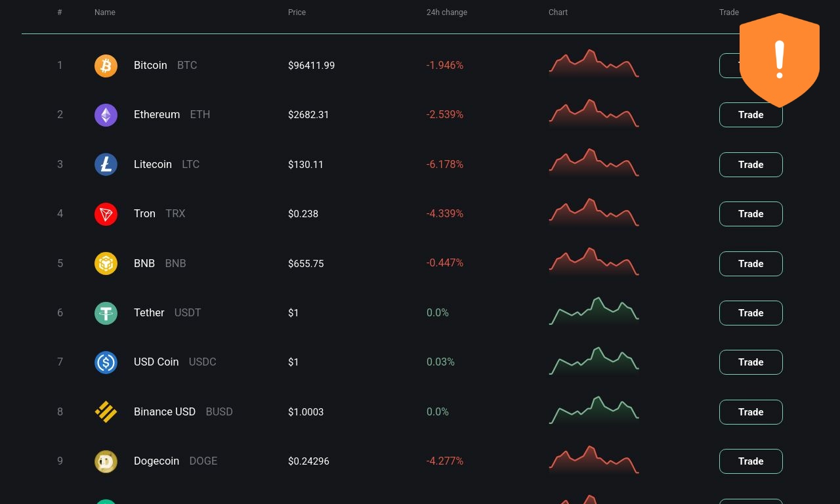Select the Dogecoin icon
The height and width of the screenshot is (504, 840).
(106, 461)
